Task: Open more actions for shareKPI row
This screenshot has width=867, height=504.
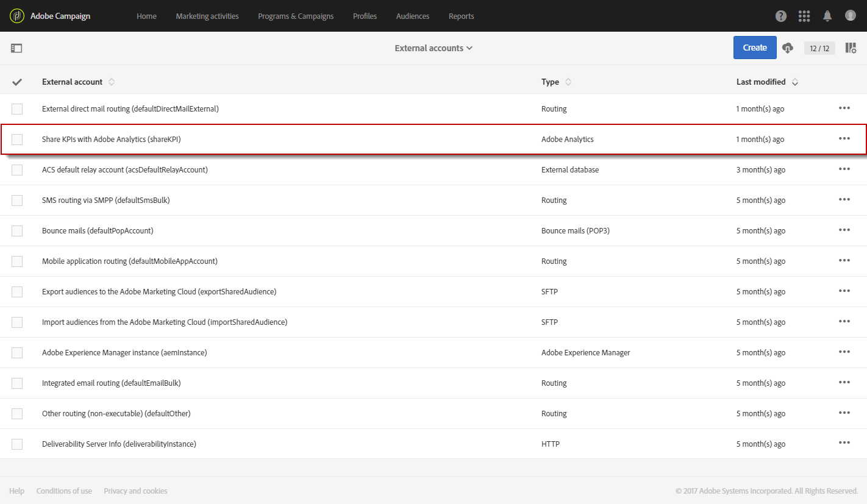Action: click(x=844, y=139)
